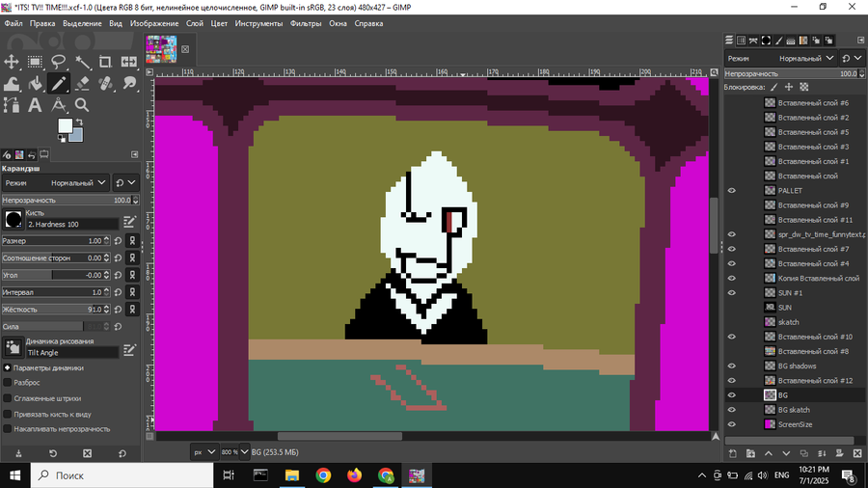Hide the SUN #1 layer
Image resolution: width=868 pixels, height=488 pixels.
[x=732, y=292]
